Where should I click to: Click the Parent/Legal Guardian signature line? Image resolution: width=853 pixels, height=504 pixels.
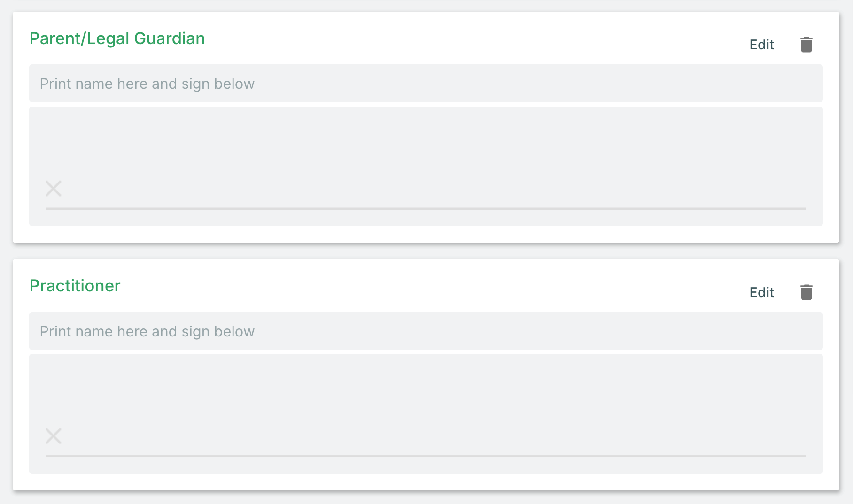426,208
